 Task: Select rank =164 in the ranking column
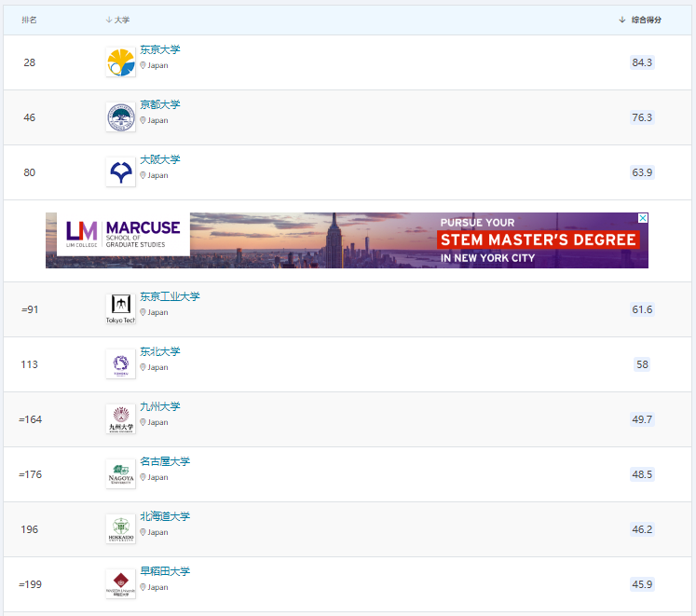click(30, 419)
